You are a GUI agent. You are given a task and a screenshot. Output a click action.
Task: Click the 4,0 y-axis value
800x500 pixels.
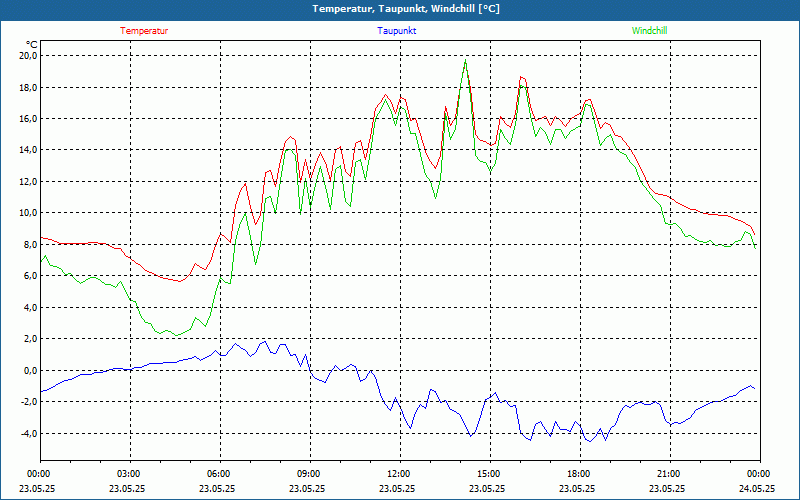coord(30,308)
